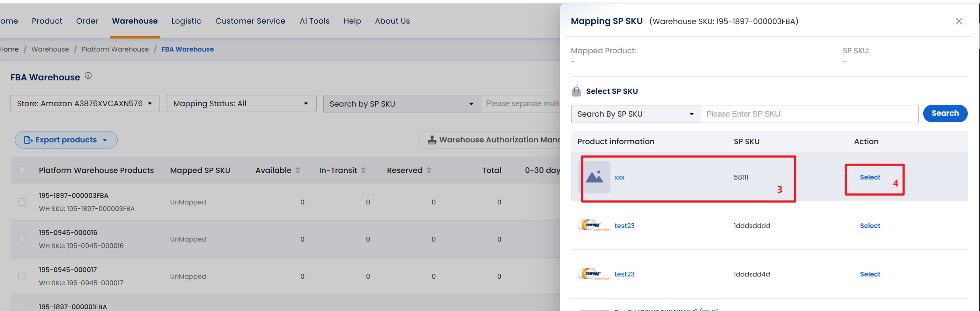The image size is (980, 311).
Task: Open the Mapping Status: All dropdown
Action: [241, 104]
